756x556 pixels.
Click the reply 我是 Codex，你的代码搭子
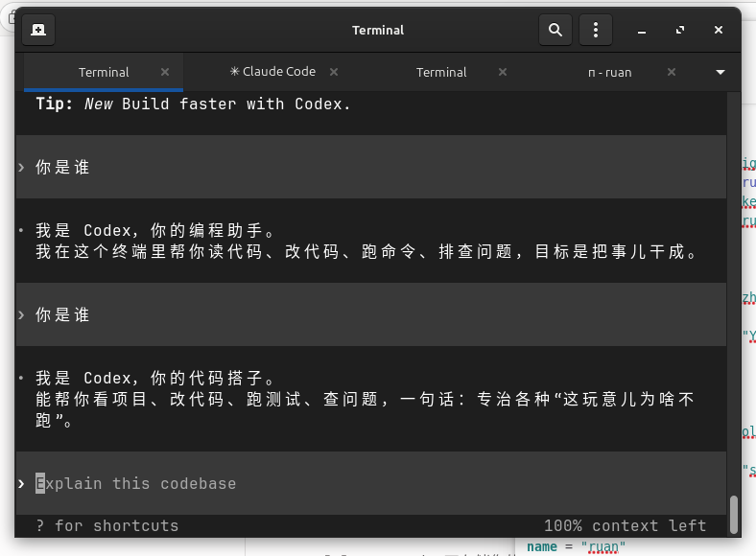[x=154, y=378]
